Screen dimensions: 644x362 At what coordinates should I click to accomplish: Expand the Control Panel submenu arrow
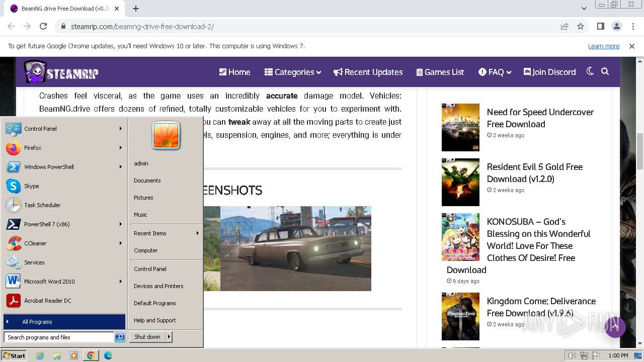[x=121, y=129]
